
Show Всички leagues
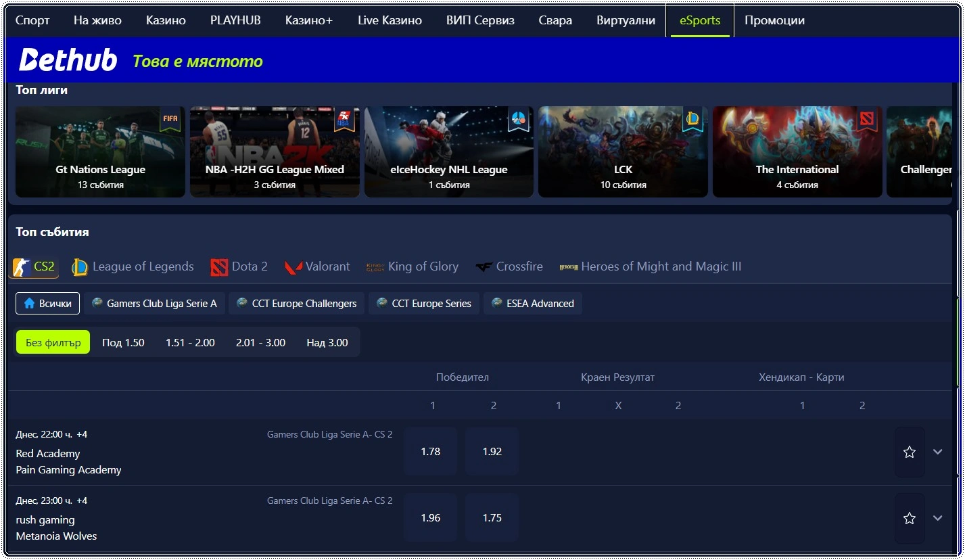point(47,304)
